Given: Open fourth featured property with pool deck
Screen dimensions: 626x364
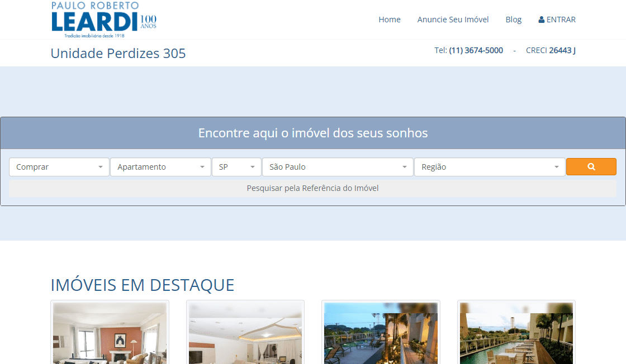Looking at the screenshot, I should click(x=516, y=333).
